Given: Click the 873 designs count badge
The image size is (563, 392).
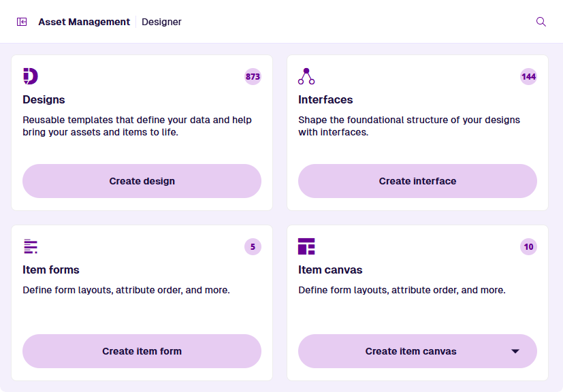Looking at the screenshot, I should click(x=253, y=77).
